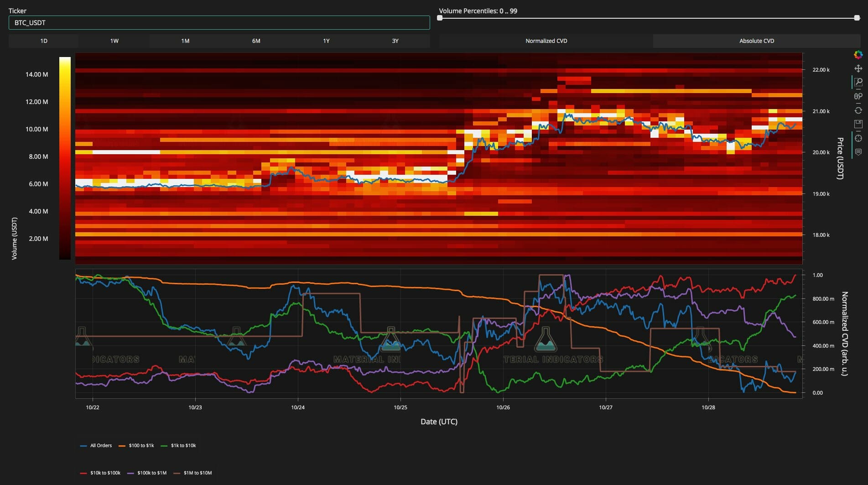This screenshot has height=485, width=868.
Task: Choose the 3Y time range
Action: 395,41
